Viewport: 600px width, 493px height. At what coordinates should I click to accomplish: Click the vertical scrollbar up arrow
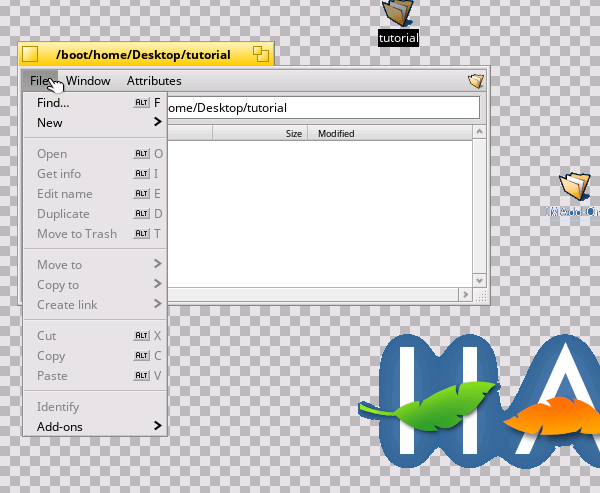479,133
